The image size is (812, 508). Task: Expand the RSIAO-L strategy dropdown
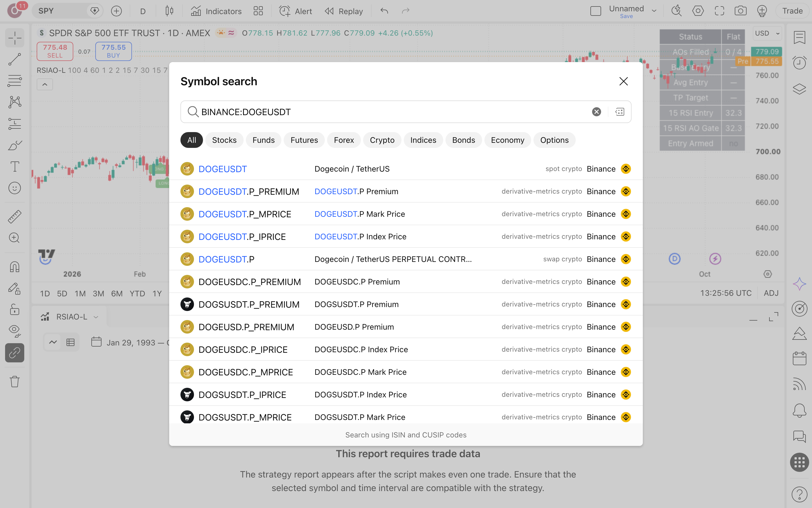pyautogui.click(x=96, y=317)
